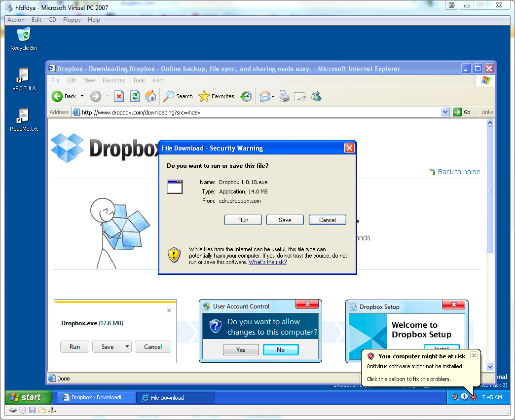Click Cancel in the File Download dialog
The image size is (515, 420).
328,220
